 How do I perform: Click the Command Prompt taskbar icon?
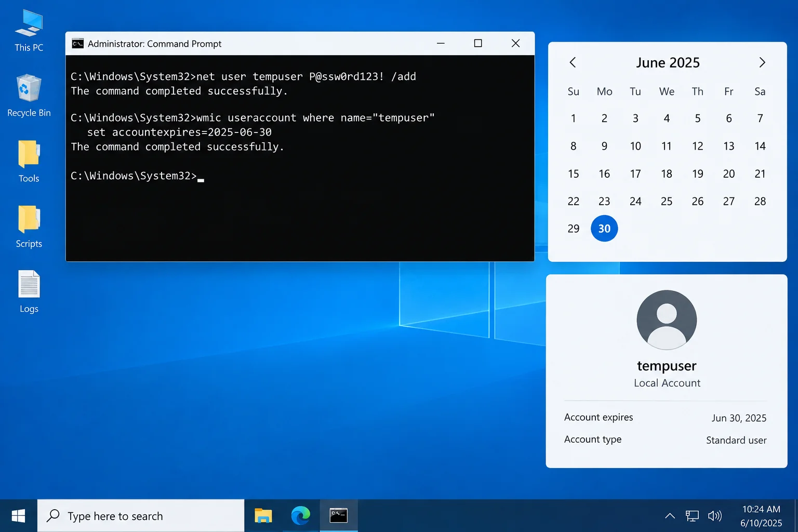(x=339, y=516)
